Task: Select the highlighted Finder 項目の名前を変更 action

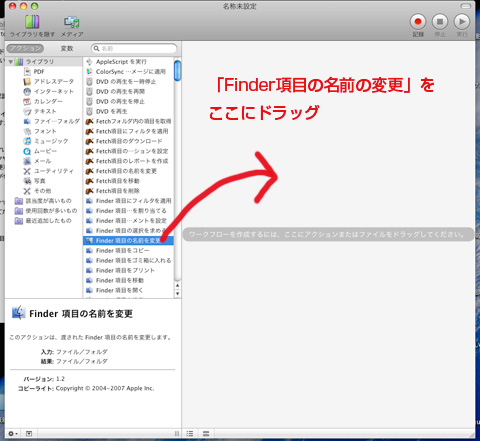Action: tap(128, 241)
